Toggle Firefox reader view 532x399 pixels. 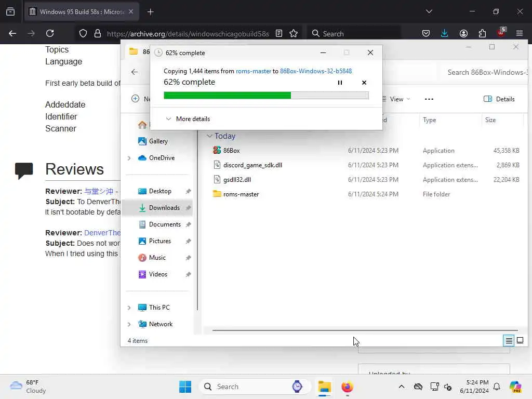click(x=279, y=33)
